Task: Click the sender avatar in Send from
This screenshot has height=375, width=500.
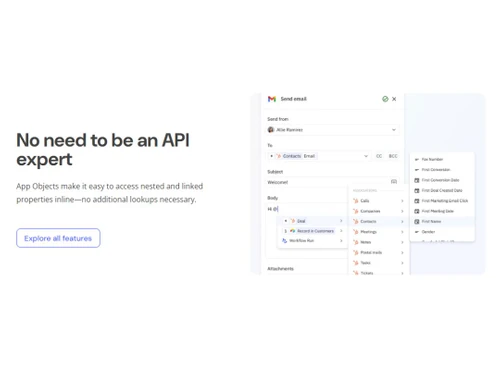Action: 271,130
